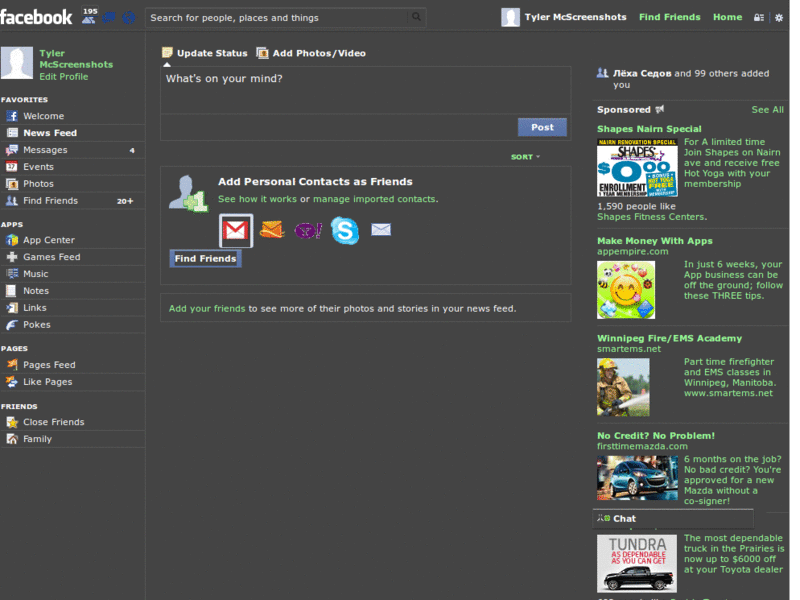The height and width of the screenshot is (600, 800).
Task: Click Tyler McScreenshots name in top bar
Action: click(575, 17)
